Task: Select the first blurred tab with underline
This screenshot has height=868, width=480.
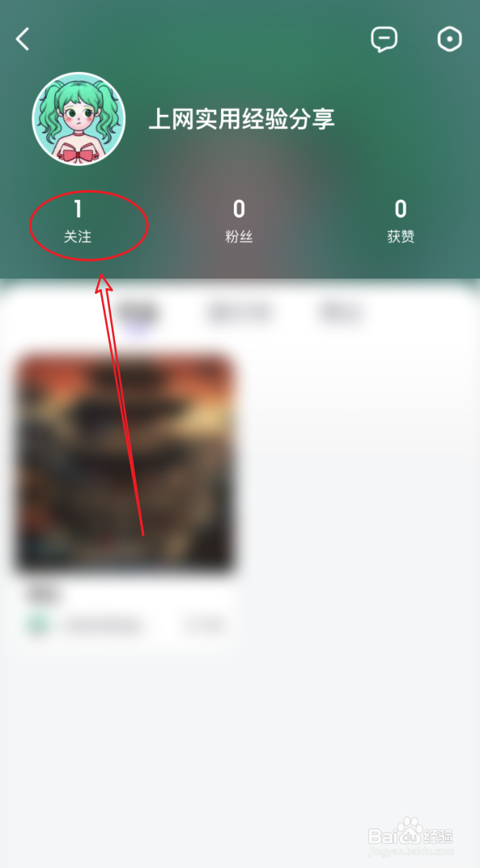Action: [x=138, y=314]
